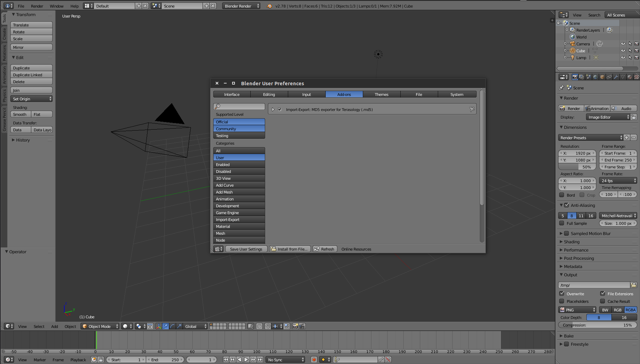This screenshot has width=640, height=364.
Task: Switch to the Themes preferences tab
Action: [381, 95]
